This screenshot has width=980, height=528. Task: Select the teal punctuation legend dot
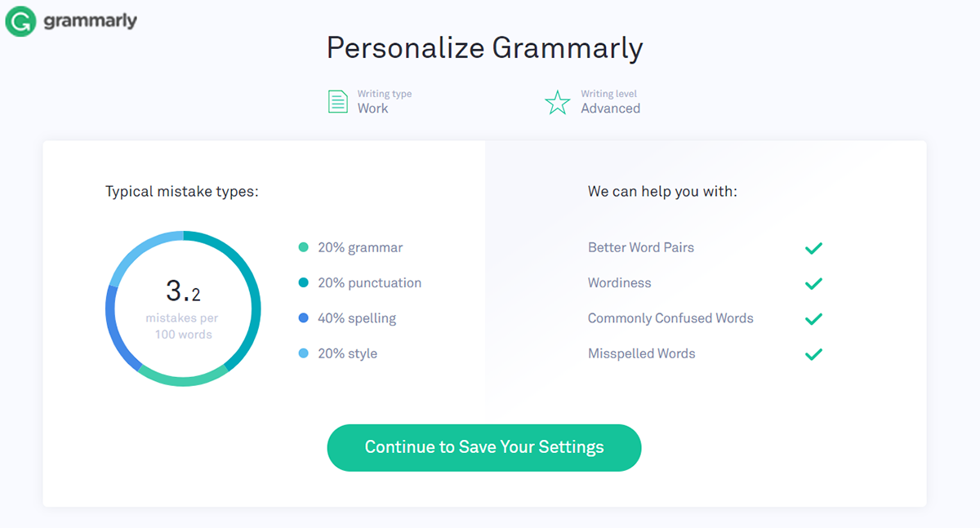(x=304, y=282)
